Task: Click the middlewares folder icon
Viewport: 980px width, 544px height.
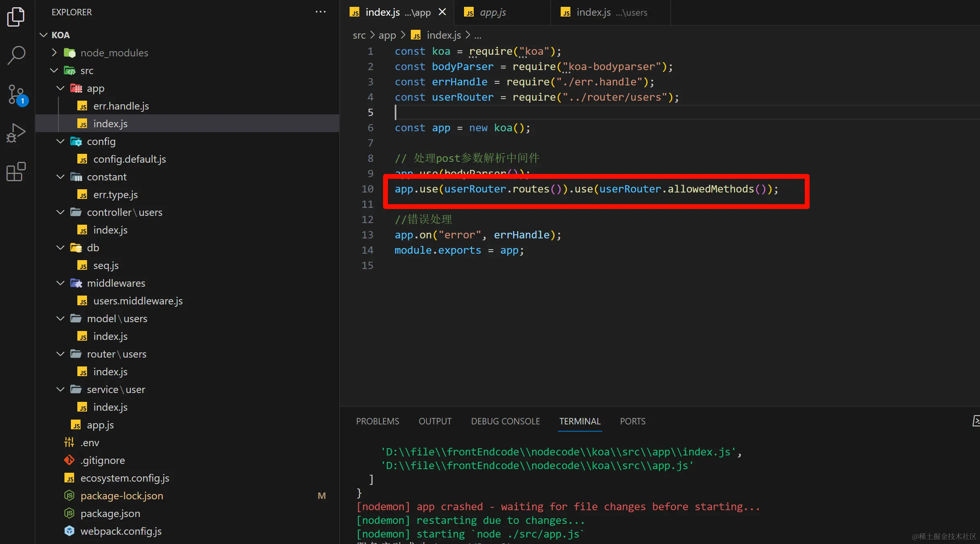Action: coord(76,283)
